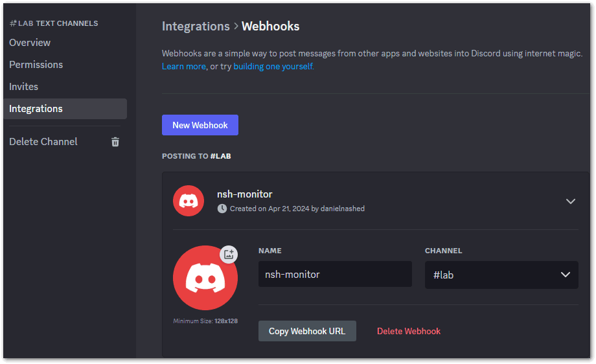The image size is (596, 364).
Task: Click the large webhook avatar image
Action: 205,278
